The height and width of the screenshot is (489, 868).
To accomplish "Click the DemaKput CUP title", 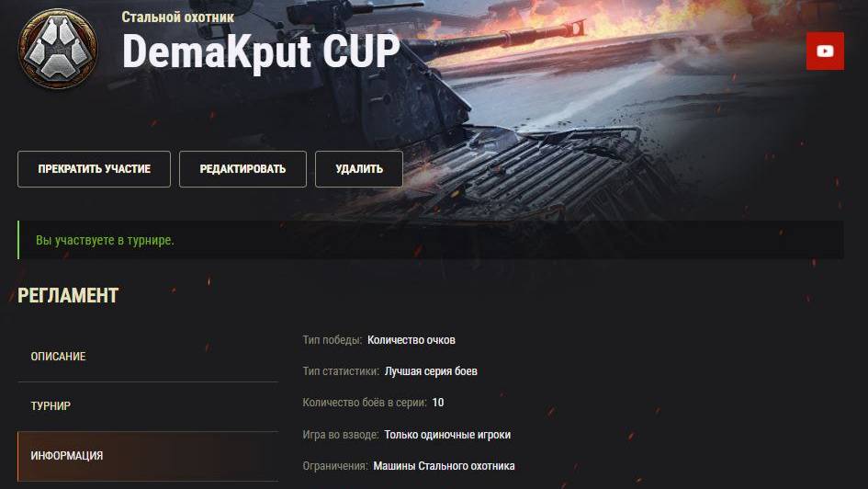I will click(x=261, y=51).
